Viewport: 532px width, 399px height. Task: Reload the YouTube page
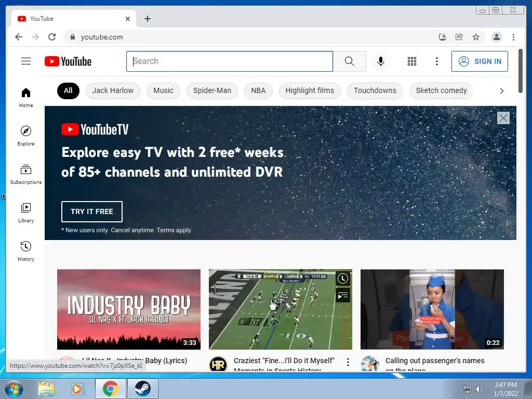point(52,37)
